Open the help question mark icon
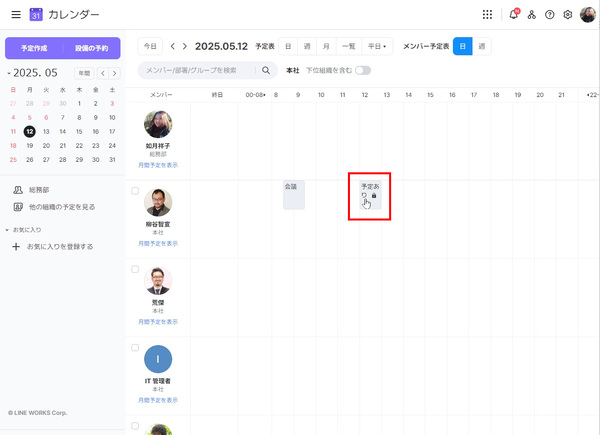 (549, 15)
